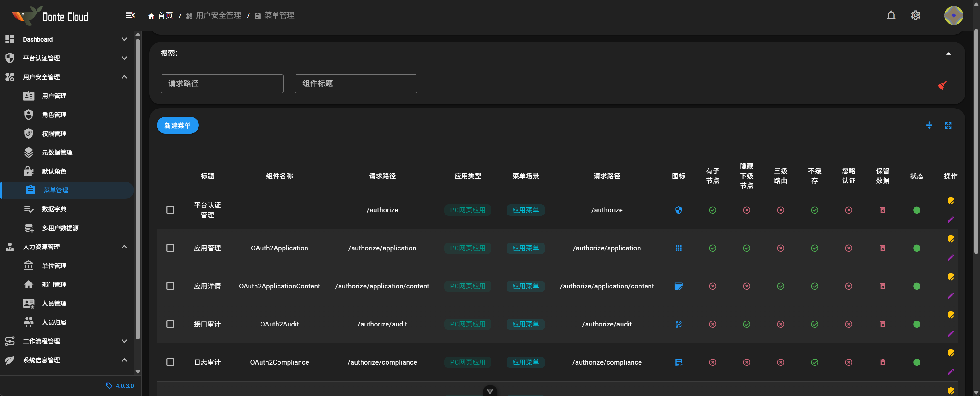
Task: Click yellow shield icon in 平台认证管理 row
Action: click(x=950, y=200)
